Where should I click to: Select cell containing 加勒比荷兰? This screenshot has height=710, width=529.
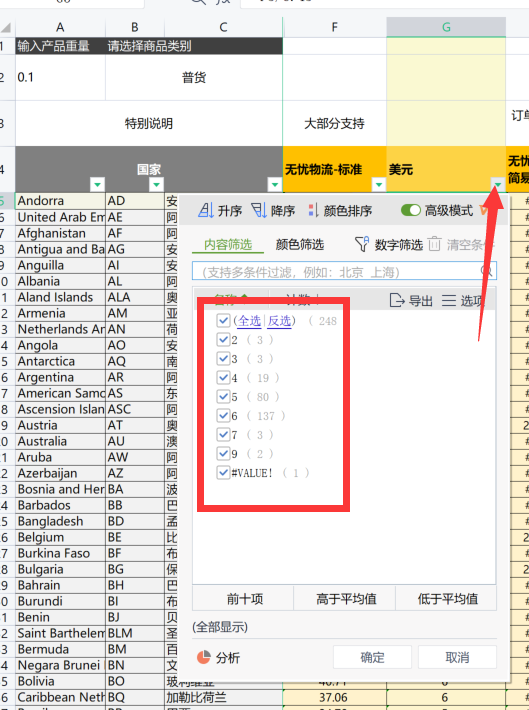(x=224, y=697)
